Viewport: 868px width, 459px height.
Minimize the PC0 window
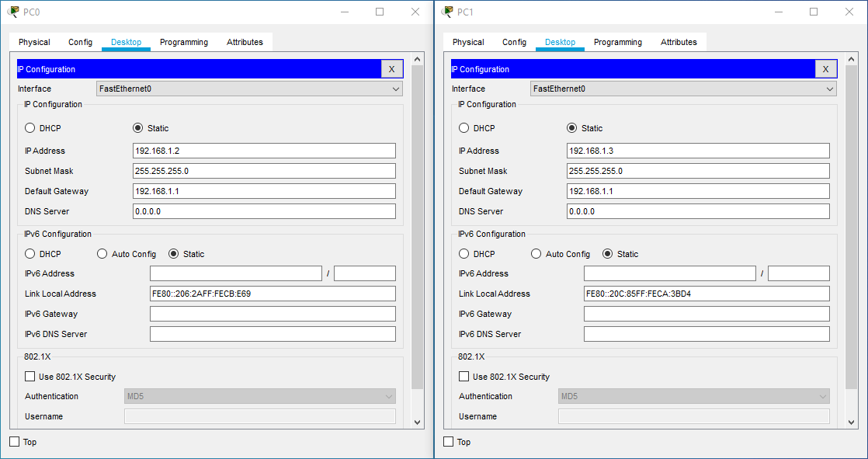coord(344,12)
